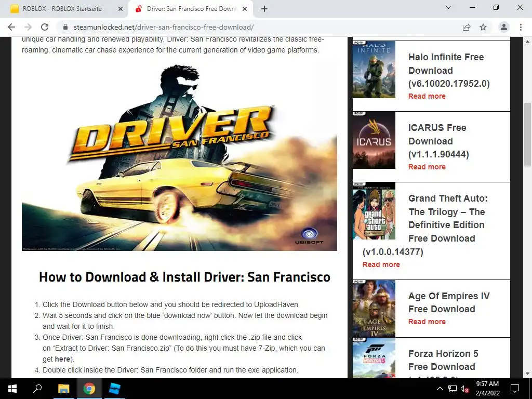Open Halo Infinite Free Download title
This screenshot has height=399, width=532.
coord(449,70)
